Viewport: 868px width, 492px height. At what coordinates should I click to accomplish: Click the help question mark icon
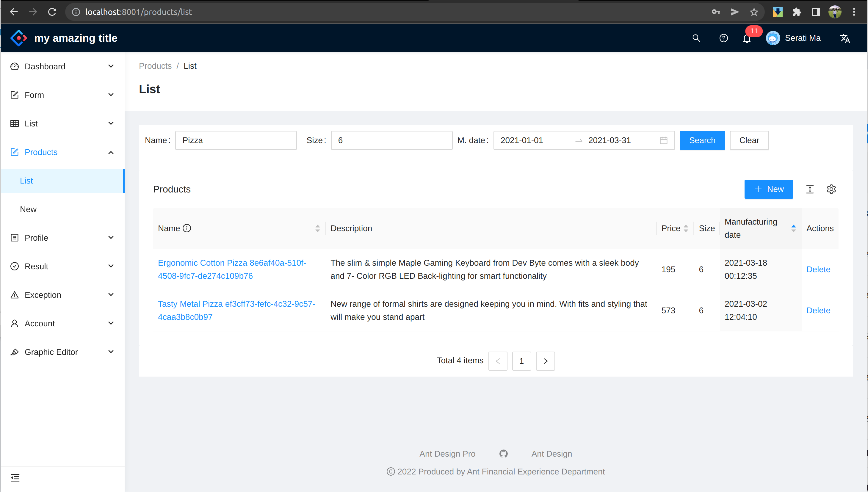[x=723, y=38]
